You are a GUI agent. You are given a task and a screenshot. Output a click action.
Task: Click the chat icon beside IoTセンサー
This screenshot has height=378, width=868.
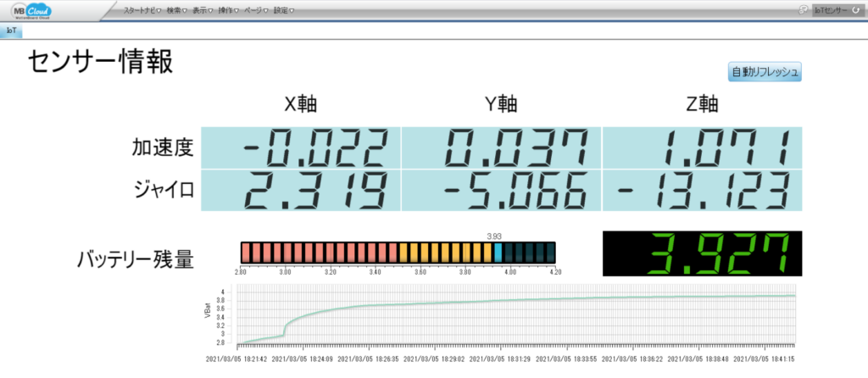point(802,10)
